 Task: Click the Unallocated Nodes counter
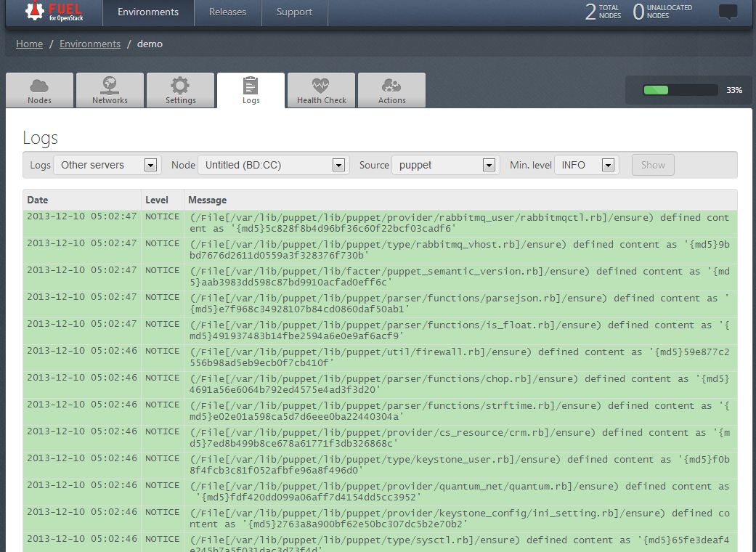[662, 12]
